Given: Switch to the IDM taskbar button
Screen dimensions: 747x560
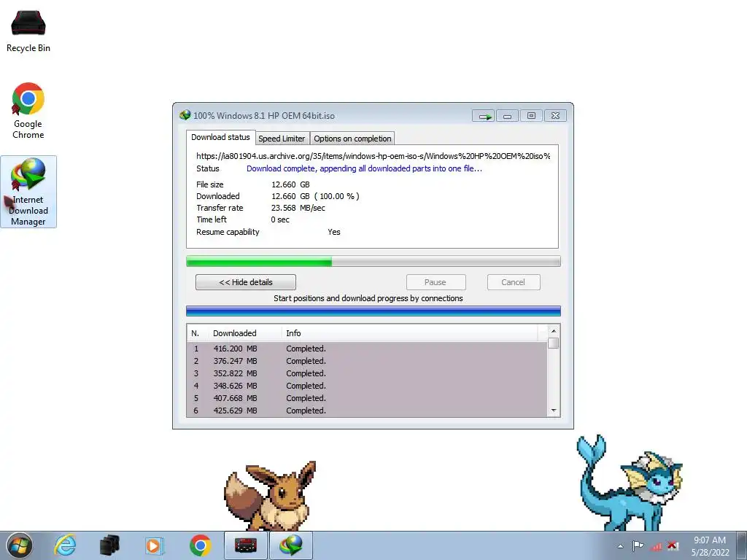Looking at the screenshot, I should (291, 545).
